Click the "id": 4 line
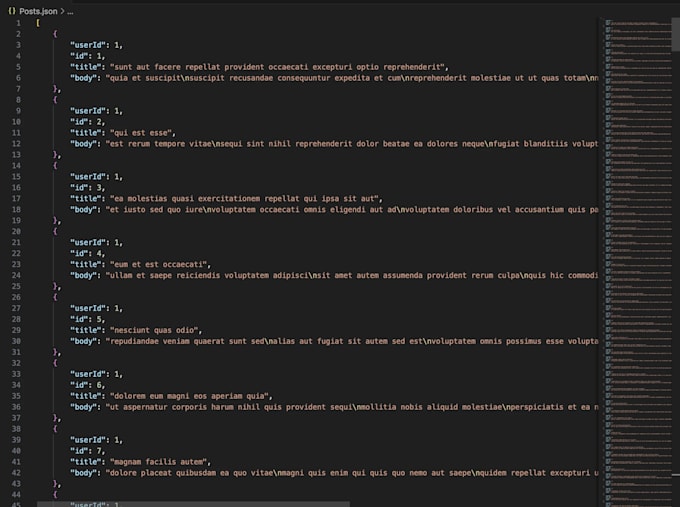This screenshot has width=680, height=507. 88,253
